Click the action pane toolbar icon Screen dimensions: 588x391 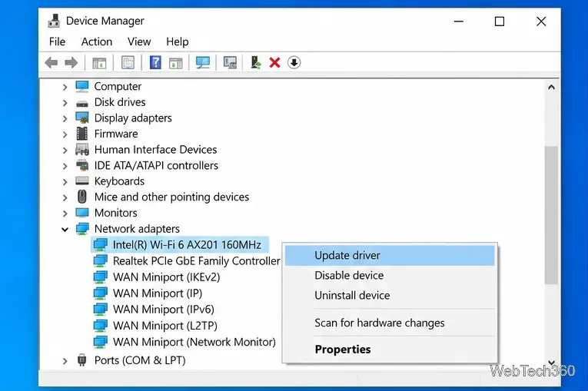(x=175, y=63)
